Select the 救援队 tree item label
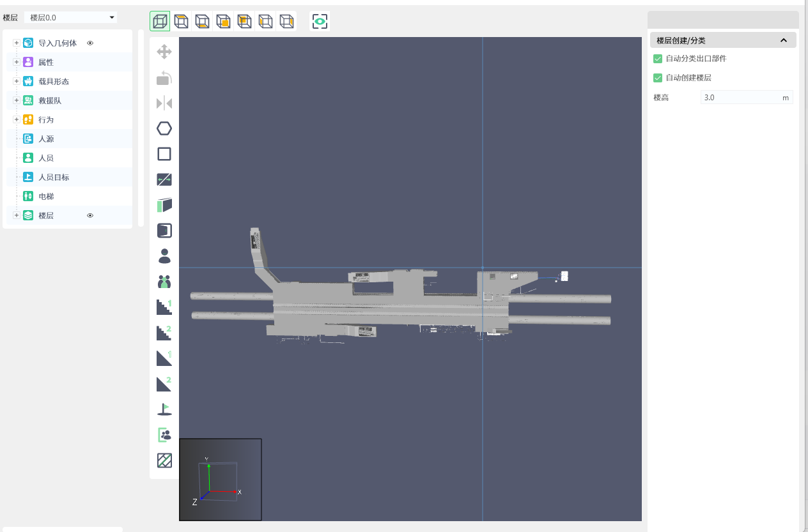This screenshot has width=808, height=532. click(x=50, y=100)
